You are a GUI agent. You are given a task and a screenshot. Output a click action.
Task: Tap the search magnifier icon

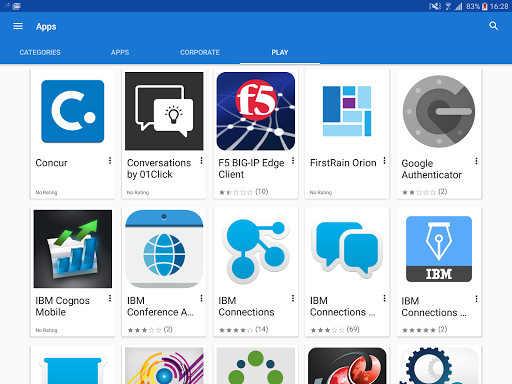click(x=493, y=26)
